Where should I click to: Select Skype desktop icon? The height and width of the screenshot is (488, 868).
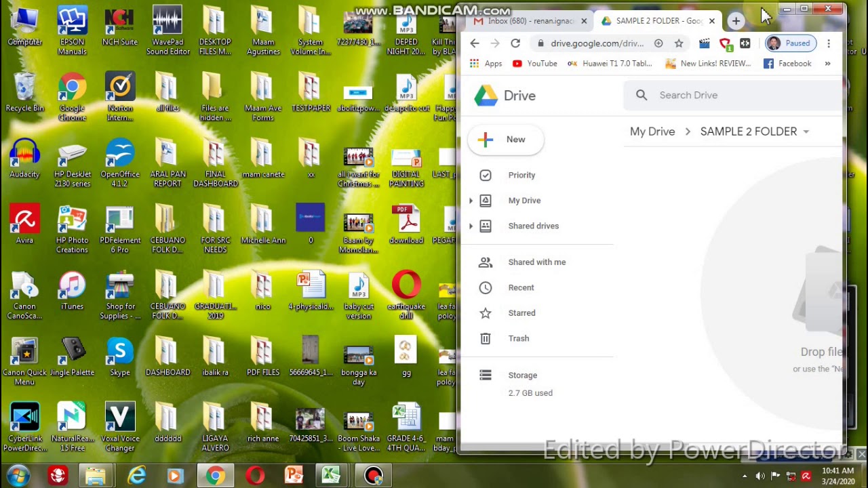120,357
